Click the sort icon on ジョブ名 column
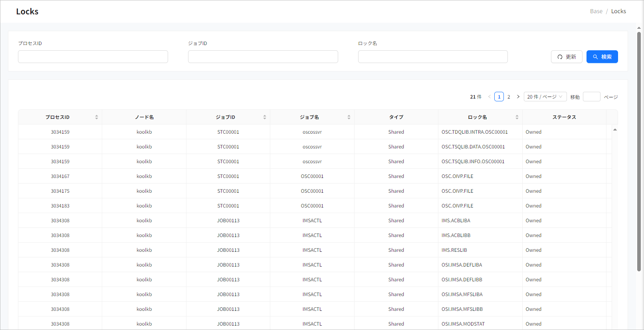 (349, 117)
